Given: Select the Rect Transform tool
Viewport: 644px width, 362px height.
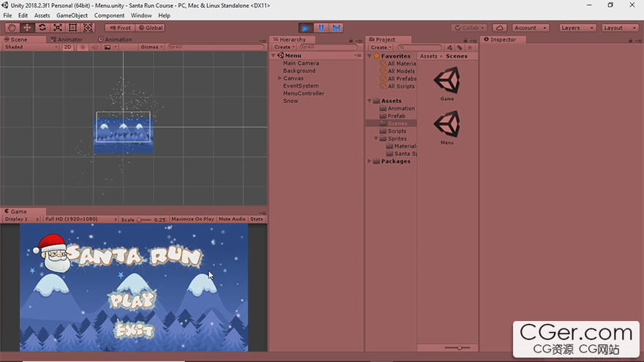Looking at the screenshot, I should [x=72, y=28].
